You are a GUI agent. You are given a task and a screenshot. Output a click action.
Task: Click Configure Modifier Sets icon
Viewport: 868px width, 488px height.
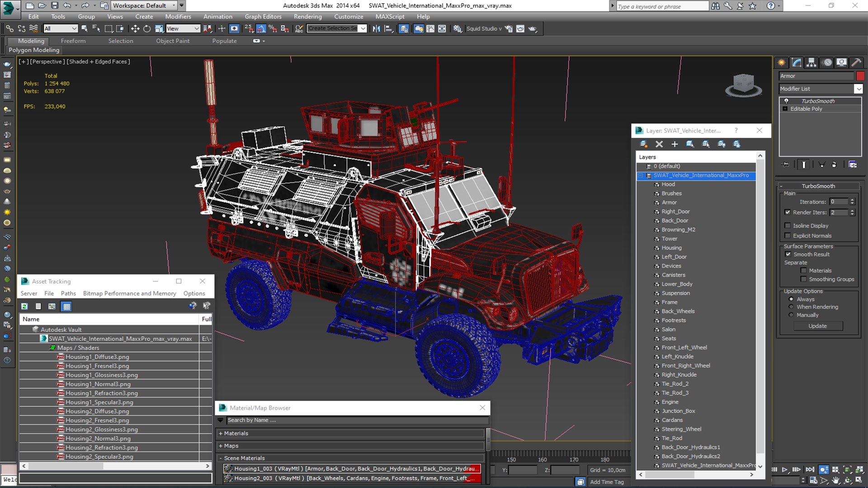coord(853,164)
